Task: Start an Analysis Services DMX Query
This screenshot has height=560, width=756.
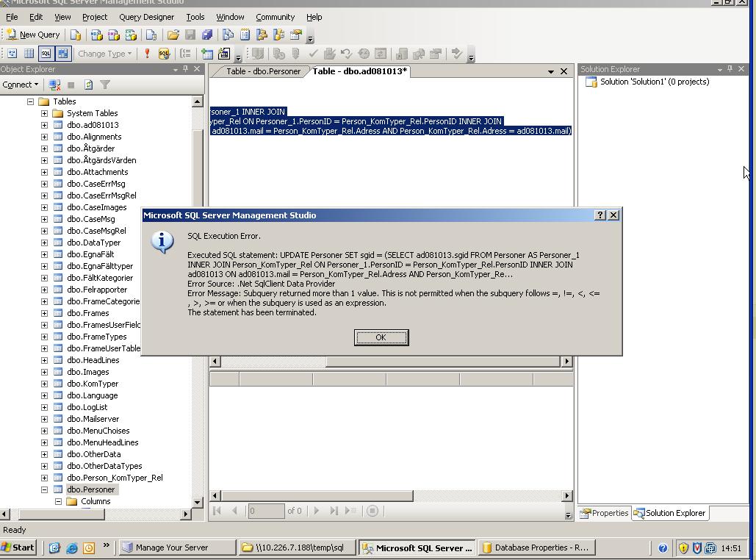Action: (114, 35)
